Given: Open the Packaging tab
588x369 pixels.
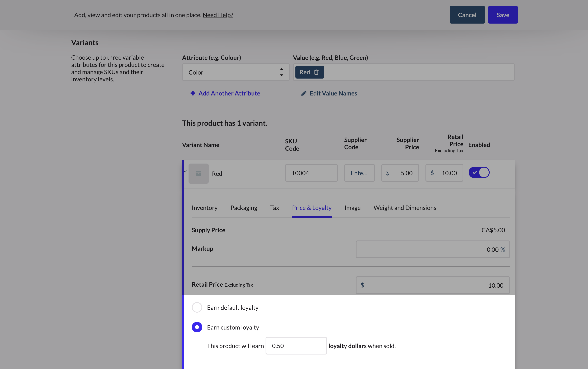Looking at the screenshot, I should tap(243, 208).
